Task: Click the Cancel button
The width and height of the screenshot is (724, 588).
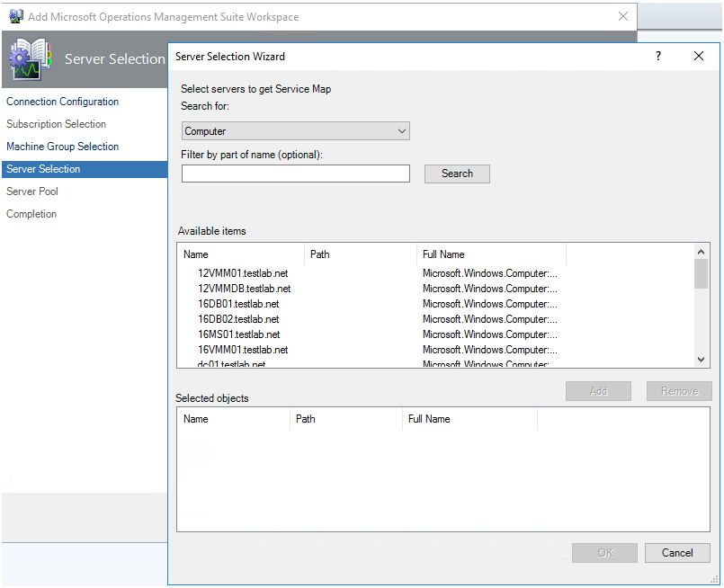Action: pos(676,553)
